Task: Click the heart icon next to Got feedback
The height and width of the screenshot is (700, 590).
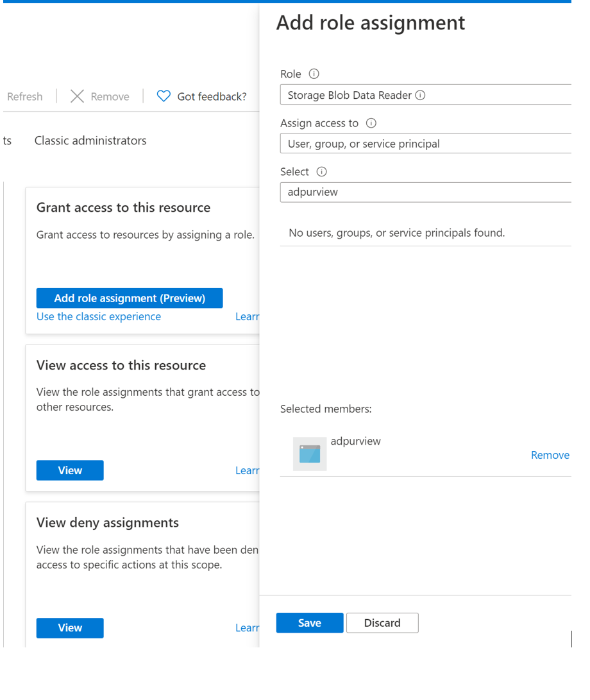Action: point(163,96)
